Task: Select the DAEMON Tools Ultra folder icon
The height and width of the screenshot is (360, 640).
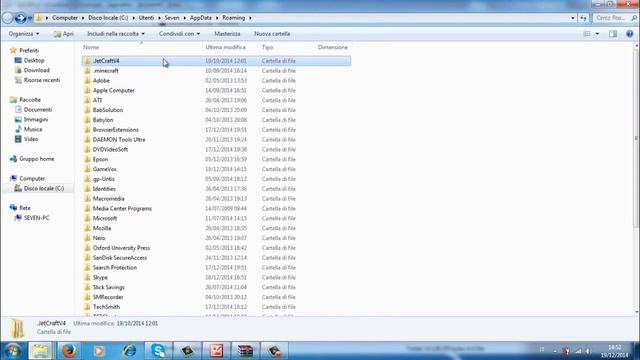Action: [87, 140]
